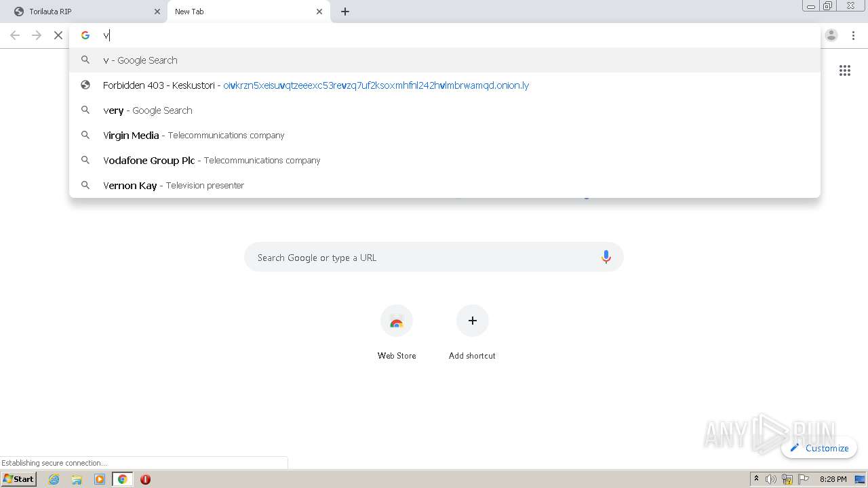Viewport: 868px width, 488px height.
Task: Click the Customize button
Action: click(819, 448)
